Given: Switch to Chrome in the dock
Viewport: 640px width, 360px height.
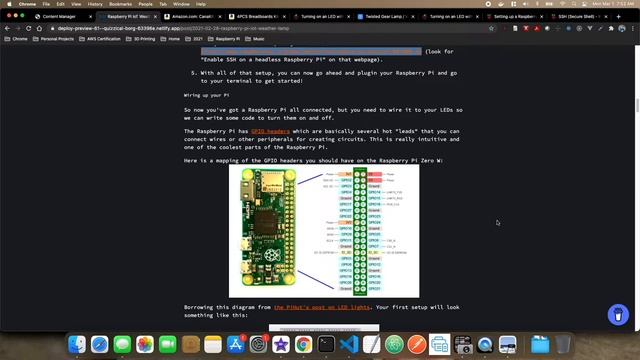Looking at the screenshot, I should (303, 344).
